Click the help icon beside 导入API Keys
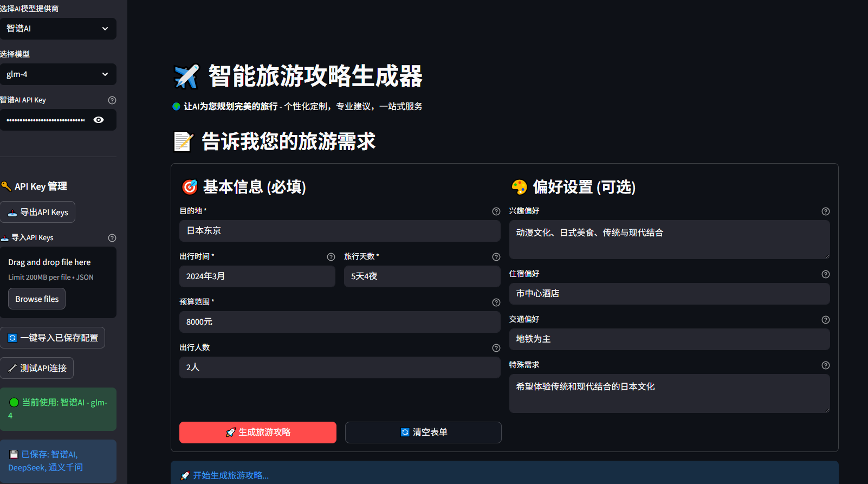This screenshot has height=484, width=868. coord(112,238)
